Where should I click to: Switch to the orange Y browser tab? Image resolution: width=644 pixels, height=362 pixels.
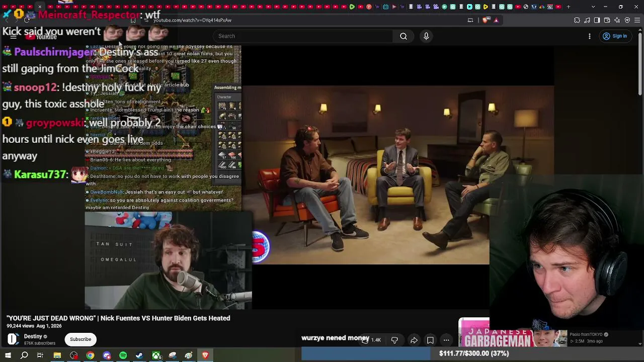click(x=369, y=7)
